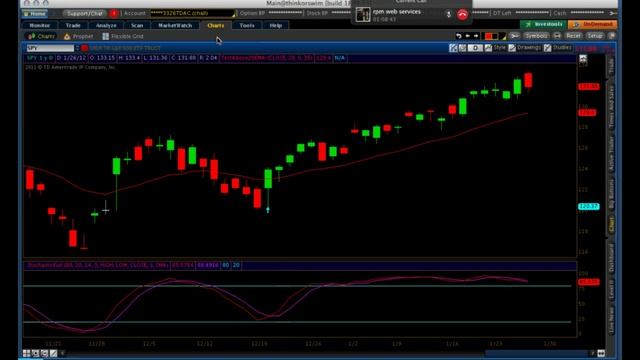
Task: Click the red link-color icon next to symbol
Action: click(84, 48)
